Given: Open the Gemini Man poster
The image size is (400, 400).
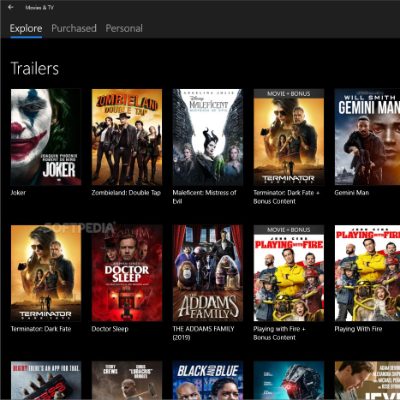Looking at the screenshot, I should coord(367,137).
